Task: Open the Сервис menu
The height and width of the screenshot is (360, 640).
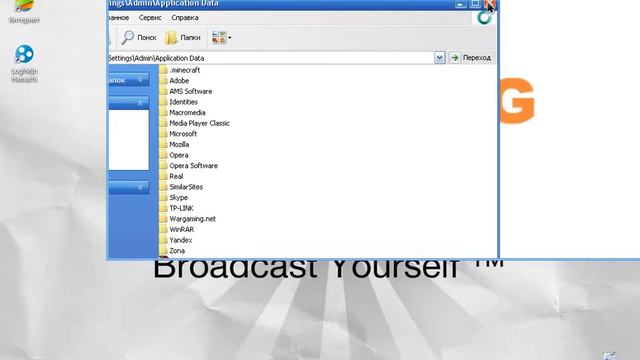Action: pos(150,18)
